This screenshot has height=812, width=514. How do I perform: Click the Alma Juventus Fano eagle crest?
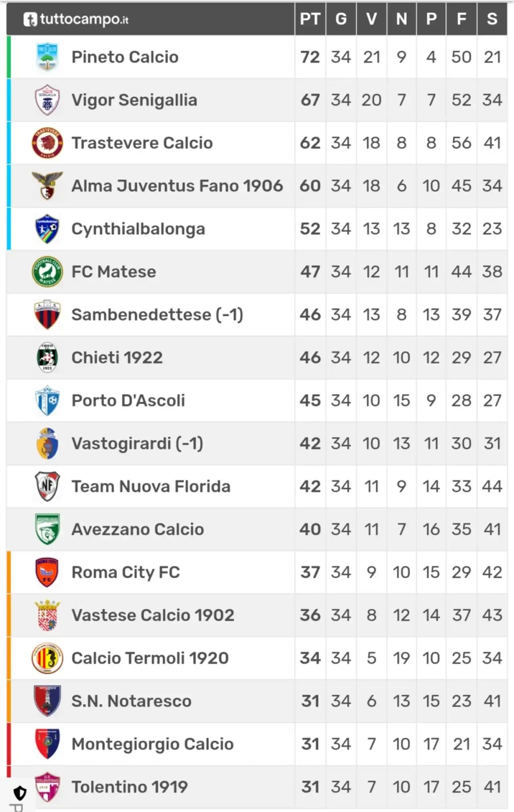pyautogui.click(x=47, y=186)
